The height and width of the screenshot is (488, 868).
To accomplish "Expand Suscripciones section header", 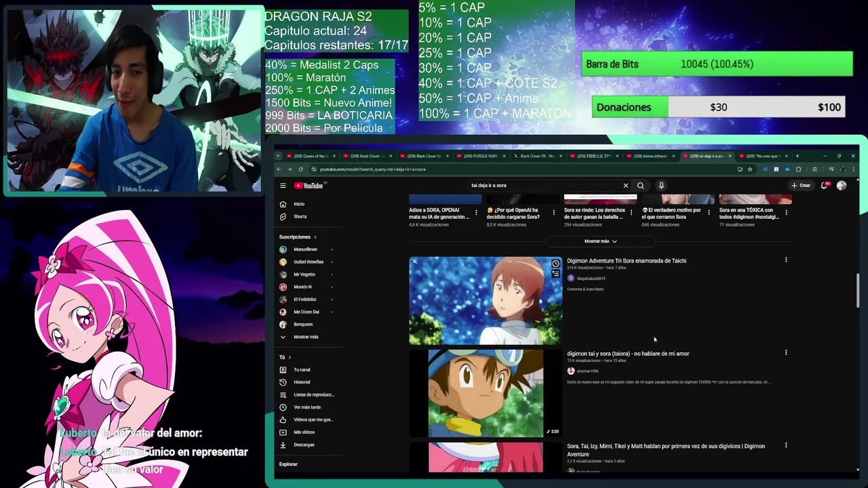I will pos(298,237).
